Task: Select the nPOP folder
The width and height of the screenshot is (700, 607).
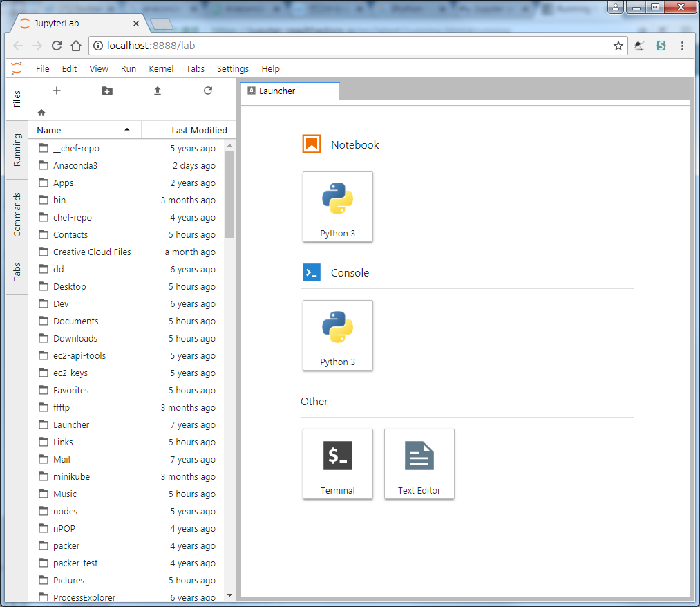Action: 126,528
